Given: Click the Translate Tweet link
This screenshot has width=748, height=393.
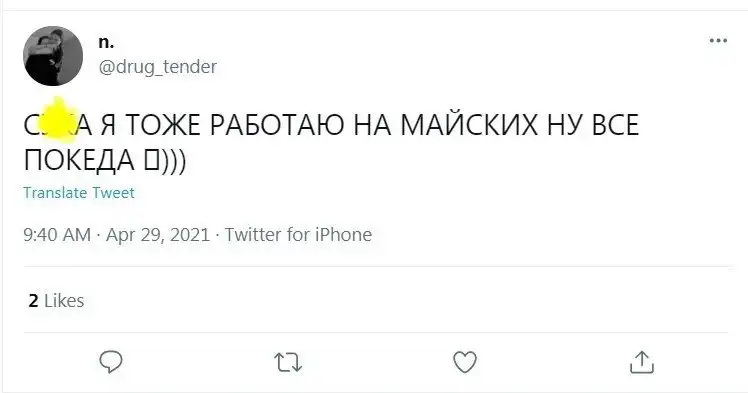Looking at the screenshot, I should [79, 193].
